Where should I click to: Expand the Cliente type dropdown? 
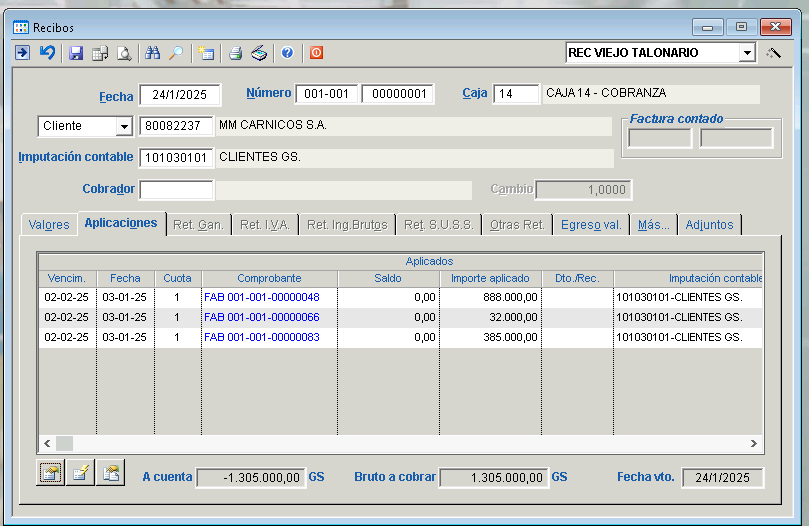[x=124, y=126]
